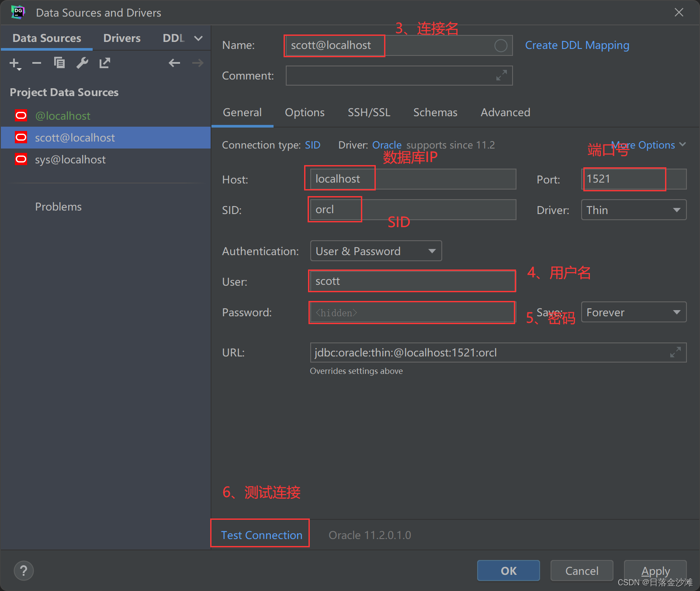Click the Duplicate data source icon
Image resolution: width=700 pixels, height=591 pixels.
pyautogui.click(x=59, y=63)
